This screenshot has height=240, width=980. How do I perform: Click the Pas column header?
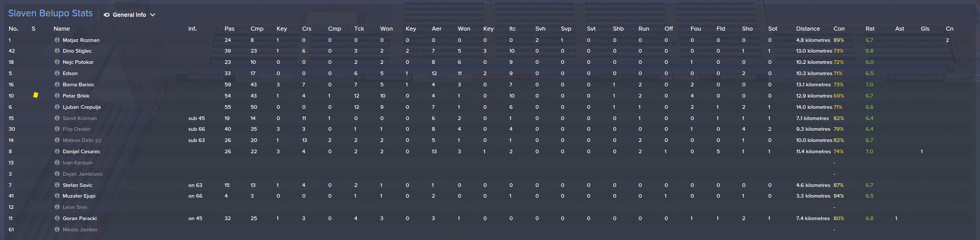click(x=229, y=29)
